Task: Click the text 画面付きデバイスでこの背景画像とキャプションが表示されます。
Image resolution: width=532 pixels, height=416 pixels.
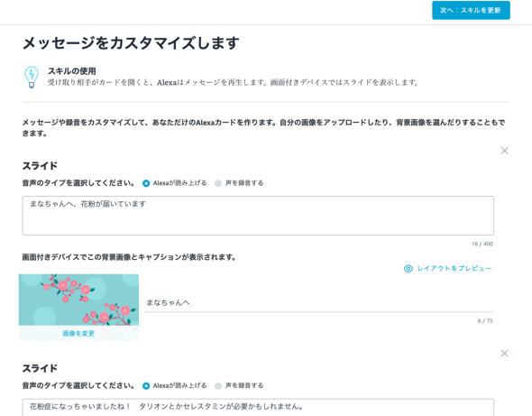Action: click(129, 257)
